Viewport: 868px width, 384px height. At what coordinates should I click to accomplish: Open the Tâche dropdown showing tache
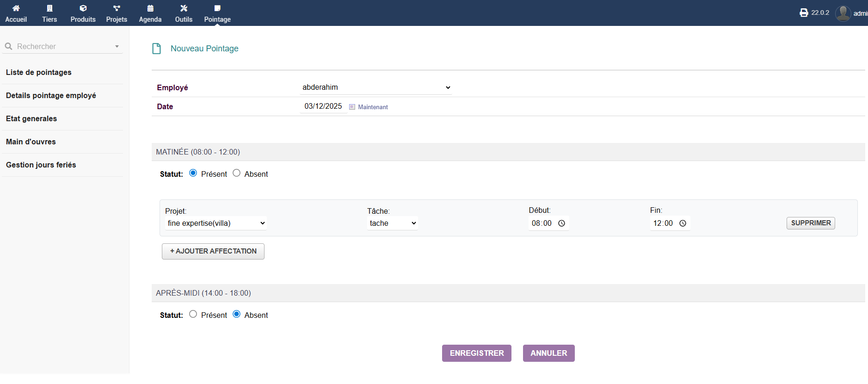point(393,223)
